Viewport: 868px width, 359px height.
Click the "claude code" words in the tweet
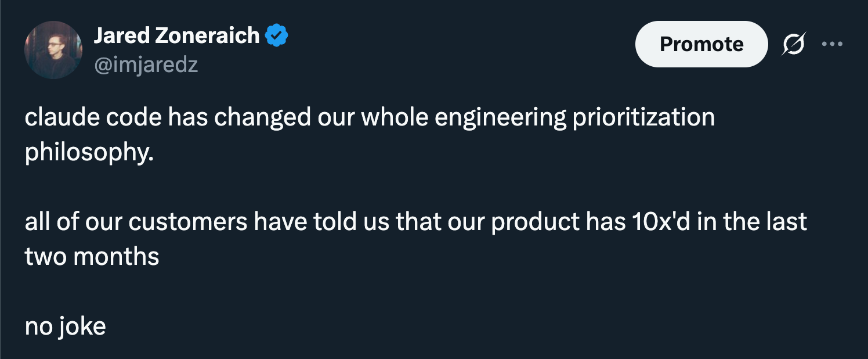(x=93, y=117)
